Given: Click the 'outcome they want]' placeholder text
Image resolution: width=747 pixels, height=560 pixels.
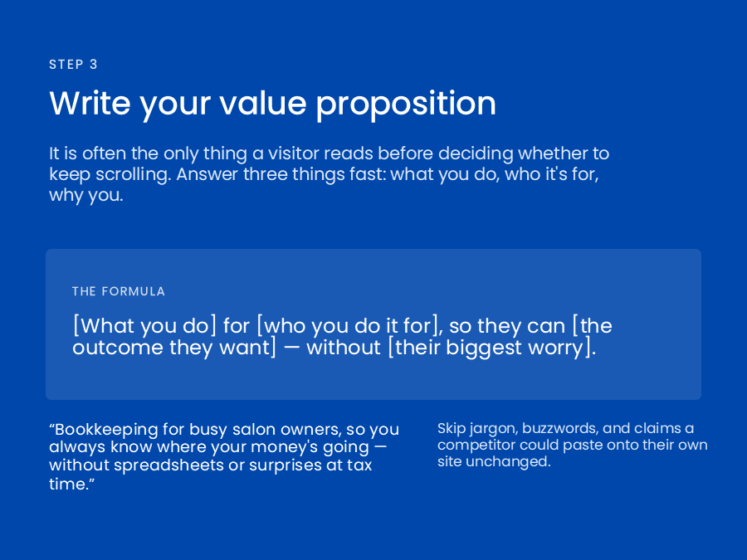Looking at the screenshot, I should tap(174, 348).
